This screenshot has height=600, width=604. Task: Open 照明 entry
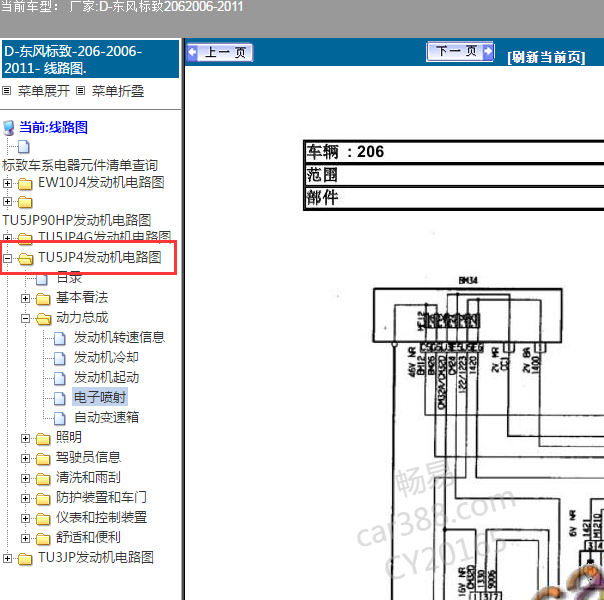[69, 437]
